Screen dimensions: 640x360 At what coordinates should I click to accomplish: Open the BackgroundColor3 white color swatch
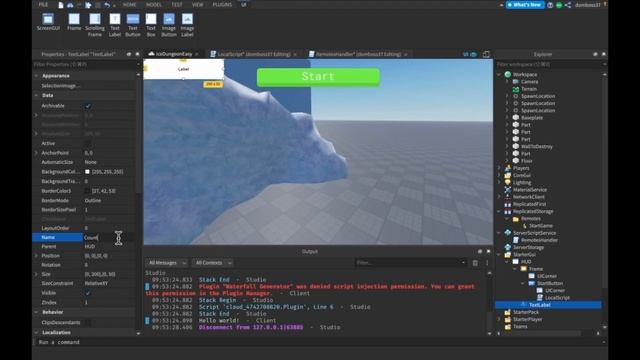tap(87, 172)
